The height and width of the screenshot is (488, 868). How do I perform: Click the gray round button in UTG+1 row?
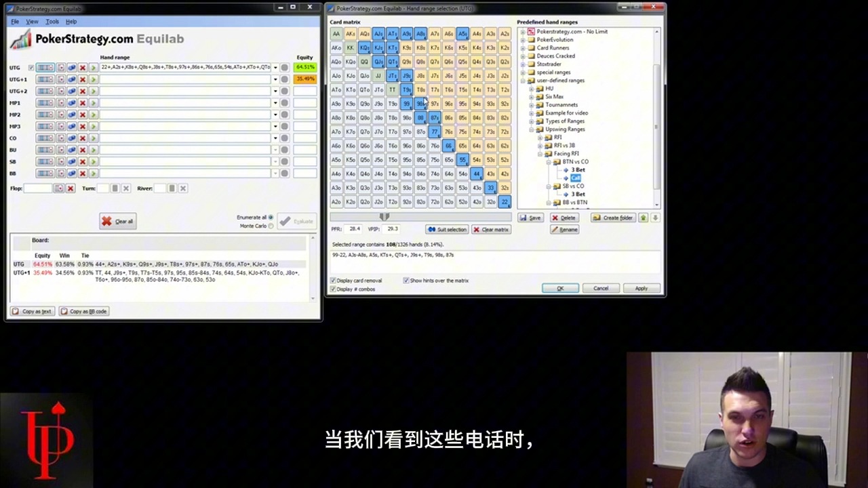(x=285, y=79)
